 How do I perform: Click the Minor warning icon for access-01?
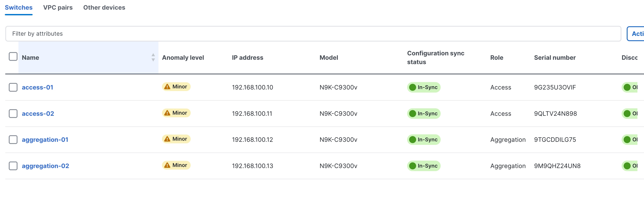(x=167, y=87)
